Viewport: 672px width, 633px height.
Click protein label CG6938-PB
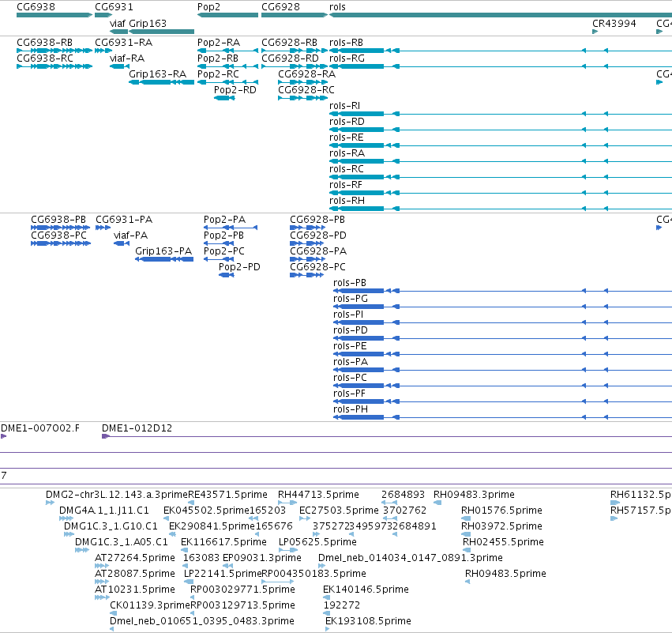coord(58,220)
